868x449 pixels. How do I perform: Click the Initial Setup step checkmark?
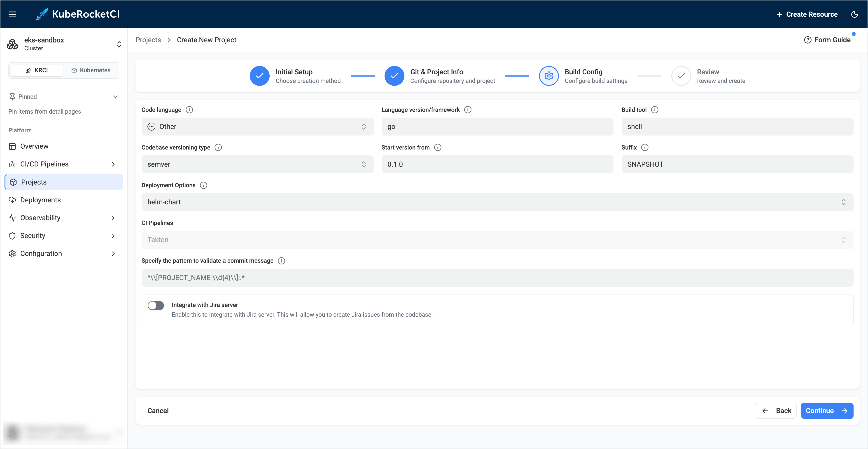click(259, 76)
